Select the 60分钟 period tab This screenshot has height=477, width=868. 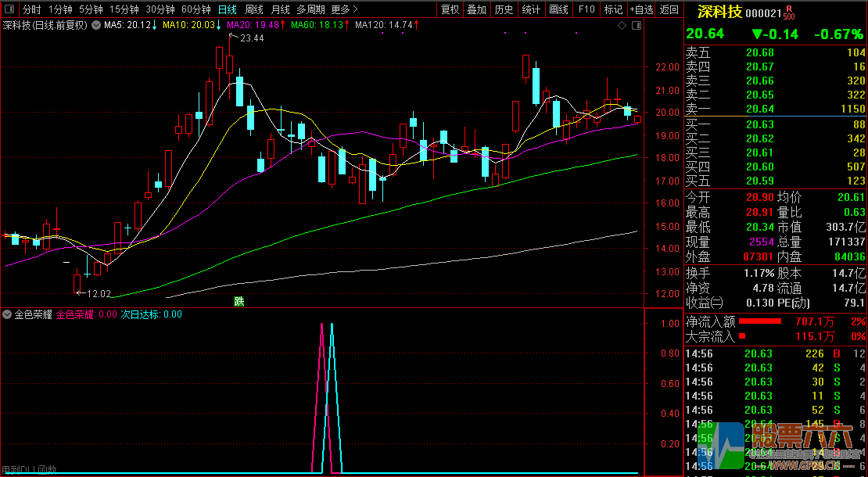coord(195,9)
